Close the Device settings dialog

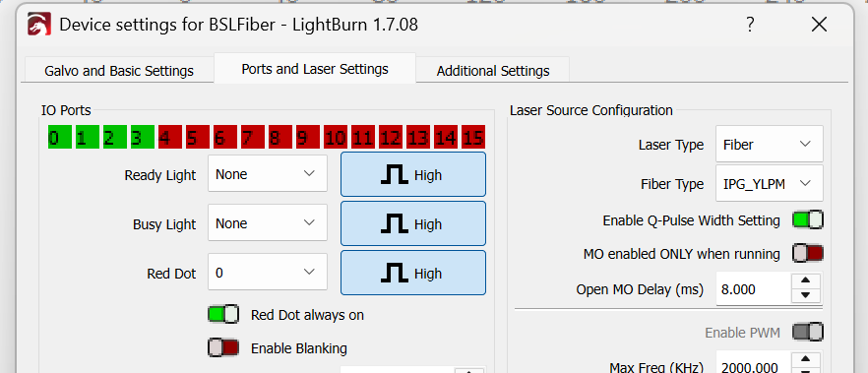coord(819,25)
